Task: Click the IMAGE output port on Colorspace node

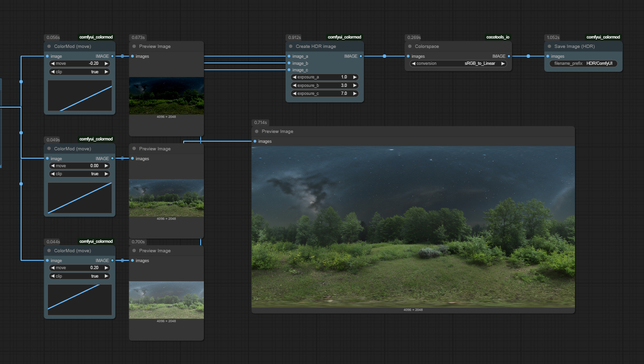Action: click(x=509, y=56)
